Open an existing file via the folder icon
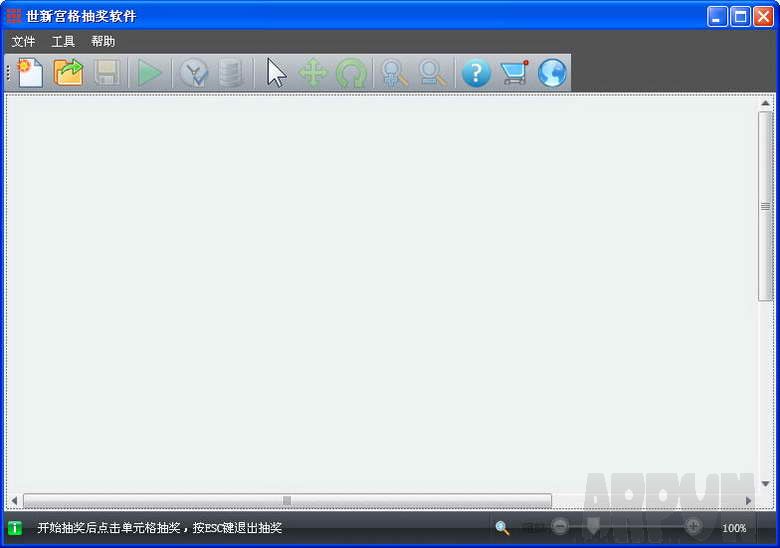 [x=68, y=73]
